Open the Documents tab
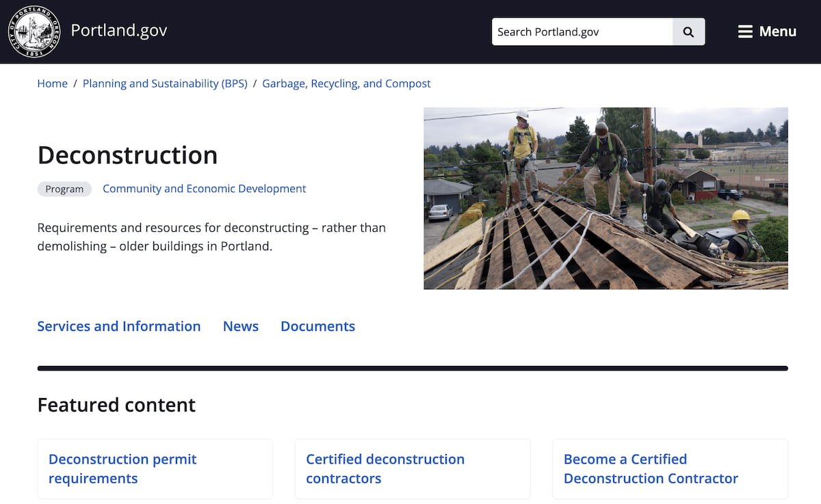 click(317, 326)
